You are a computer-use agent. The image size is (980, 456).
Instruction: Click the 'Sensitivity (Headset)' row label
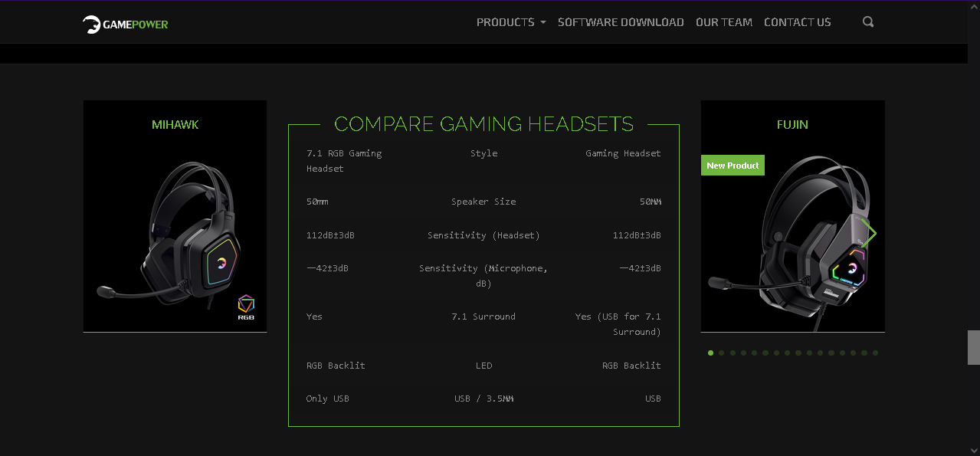(x=483, y=235)
